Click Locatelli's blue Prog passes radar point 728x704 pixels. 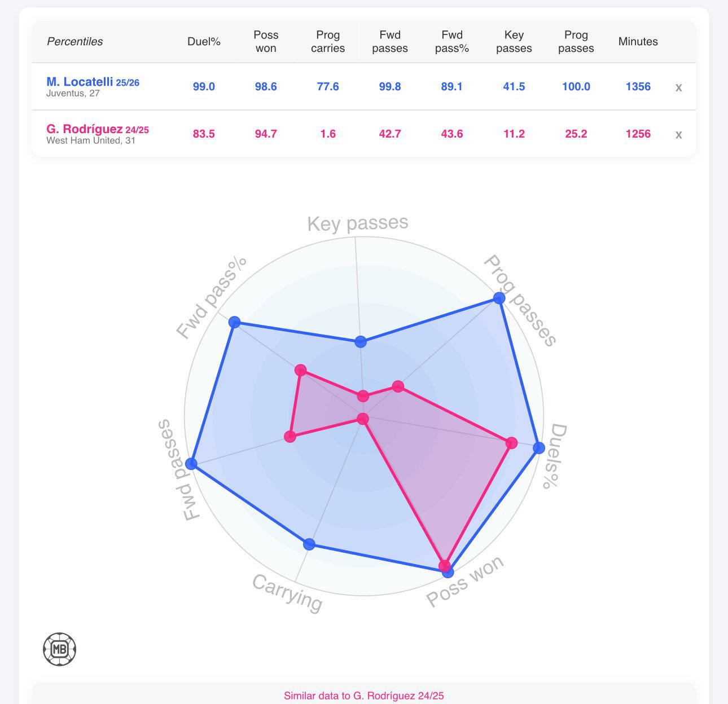(x=499, y=298)
